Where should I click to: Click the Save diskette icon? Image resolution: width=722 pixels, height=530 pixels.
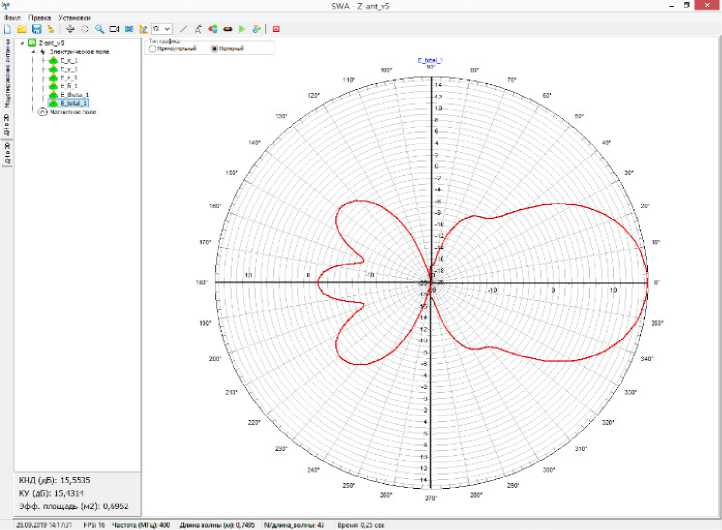tap(37, 29)
